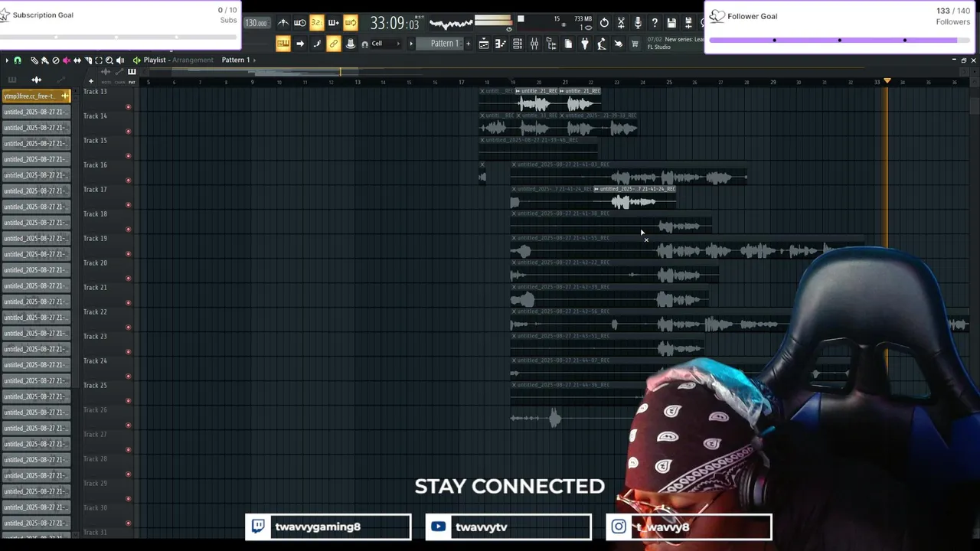
Task: Select the Delete tool
Action: coord(55,60)
